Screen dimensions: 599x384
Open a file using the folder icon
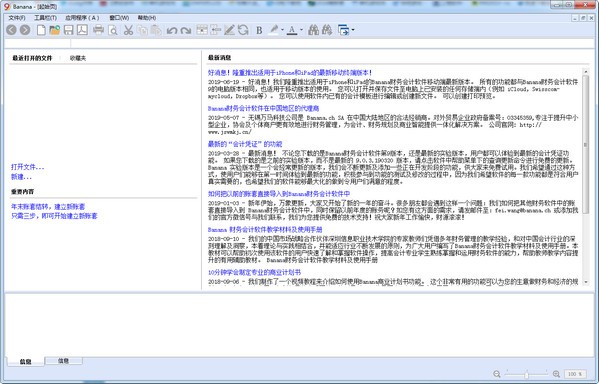click(x=55, y=30)
